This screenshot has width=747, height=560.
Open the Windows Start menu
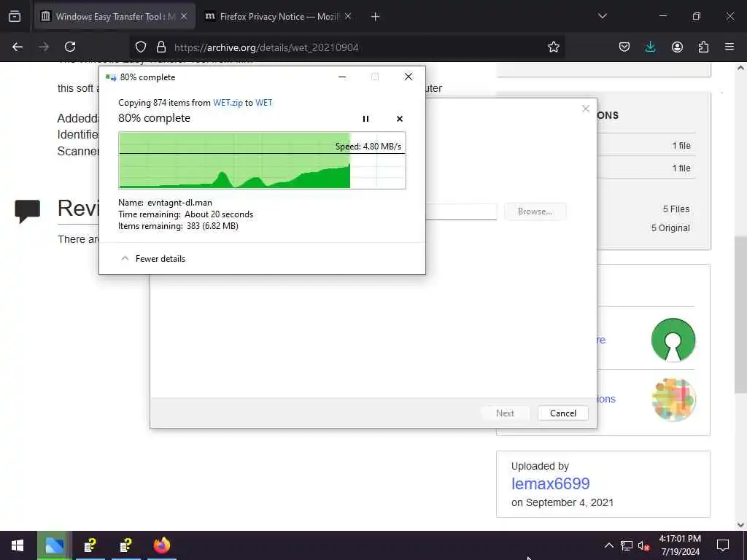coord(18,545)
